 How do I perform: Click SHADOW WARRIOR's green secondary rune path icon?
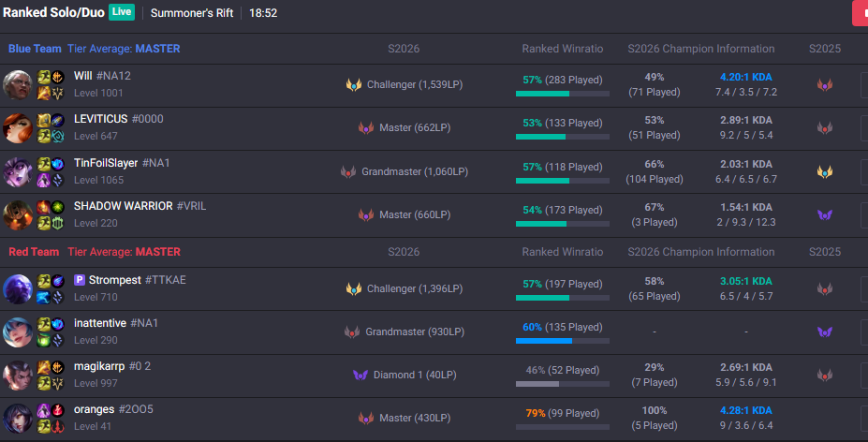(57, 223)
